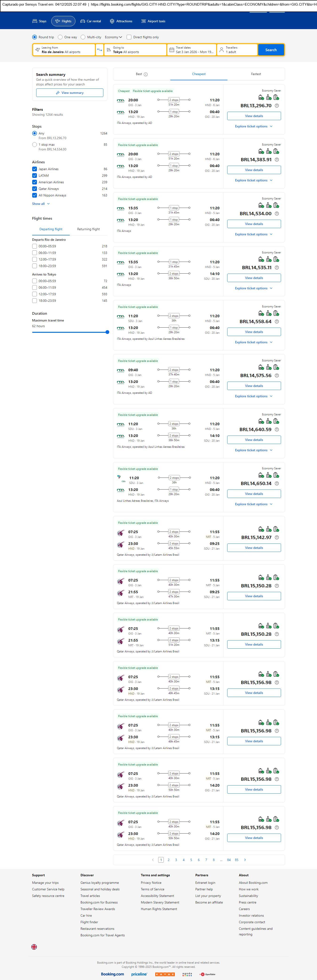Click the View summary button

pyautogui.click(x=70, y=93)
